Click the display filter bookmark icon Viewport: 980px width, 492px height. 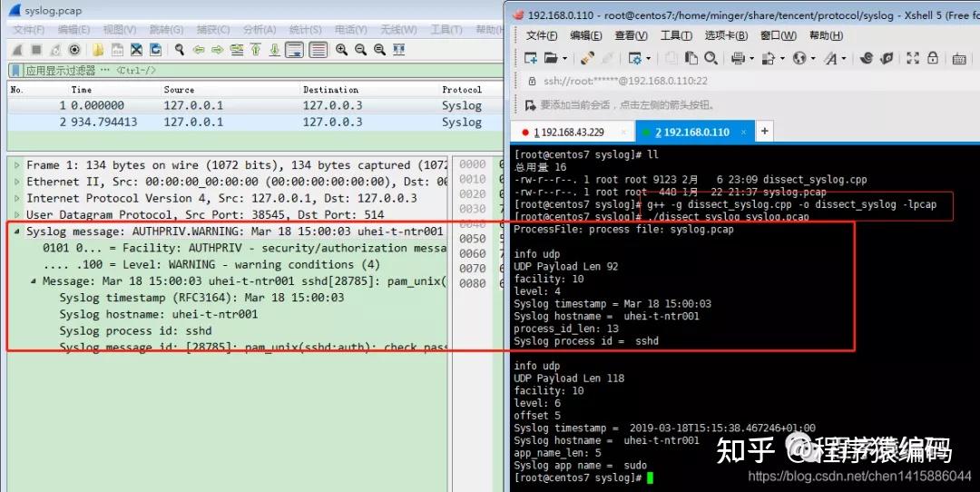coord(16,71)
